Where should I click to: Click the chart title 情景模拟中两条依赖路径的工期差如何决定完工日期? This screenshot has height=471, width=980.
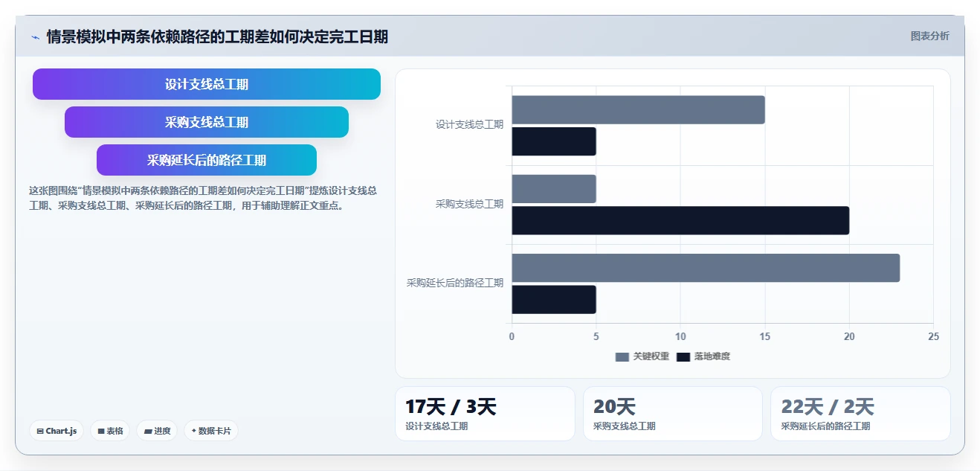coord(217,36)
